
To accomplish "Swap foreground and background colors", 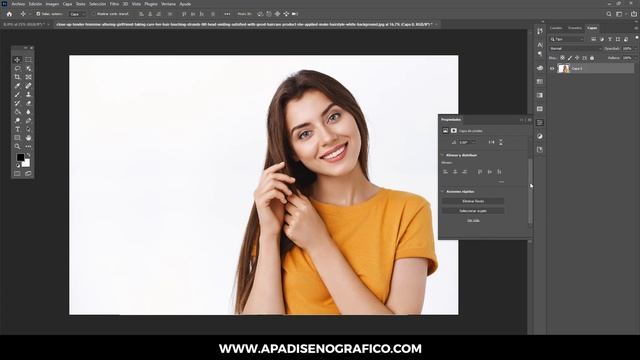I will coord(28,155).
